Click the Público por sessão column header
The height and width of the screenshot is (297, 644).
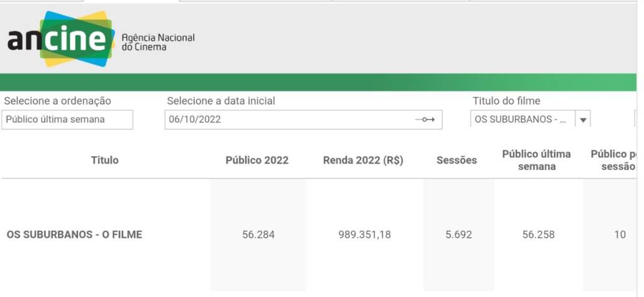(x=613, y=160)
